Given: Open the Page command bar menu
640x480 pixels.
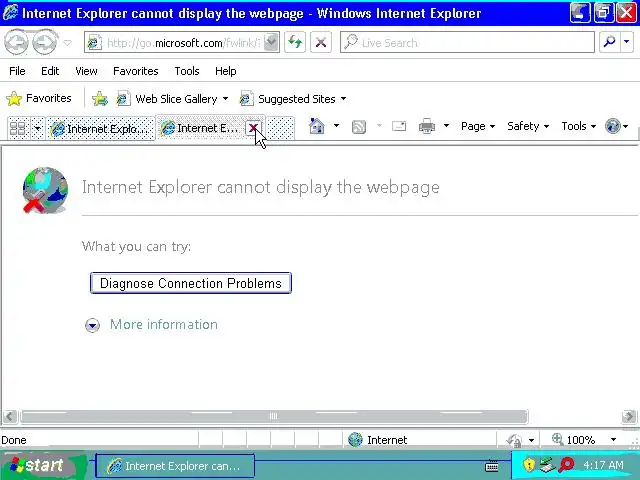Looking at the screenshot, I should coord(478,126).
